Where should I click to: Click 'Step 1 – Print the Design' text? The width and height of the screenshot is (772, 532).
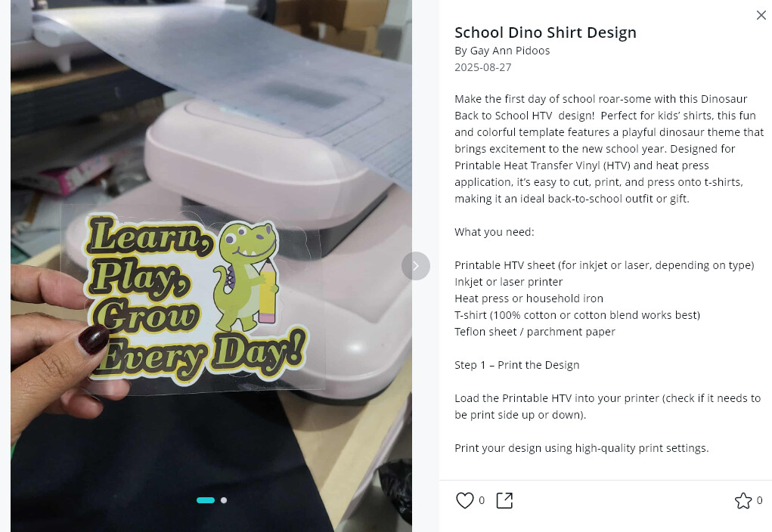tap(516, 365)
